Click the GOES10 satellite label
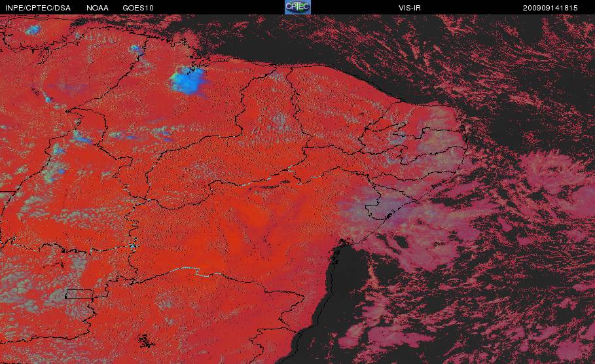Screen dimensions: 595x364 pyautogui.click(x=138, y=8)
